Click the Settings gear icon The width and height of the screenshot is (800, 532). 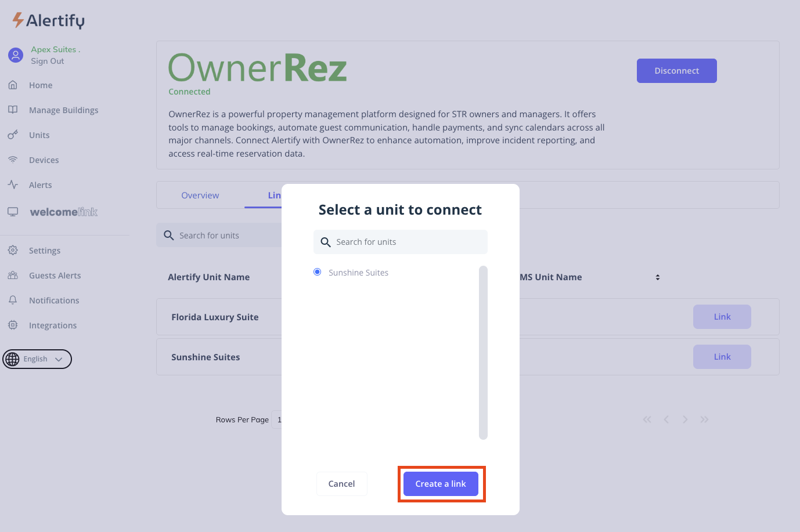(13, 250)
